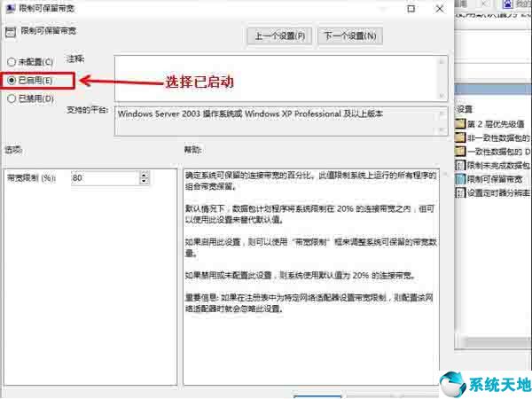Click the comment box scroll down arrow
Viewport: 532px width, 399px height.
(442, 96)
